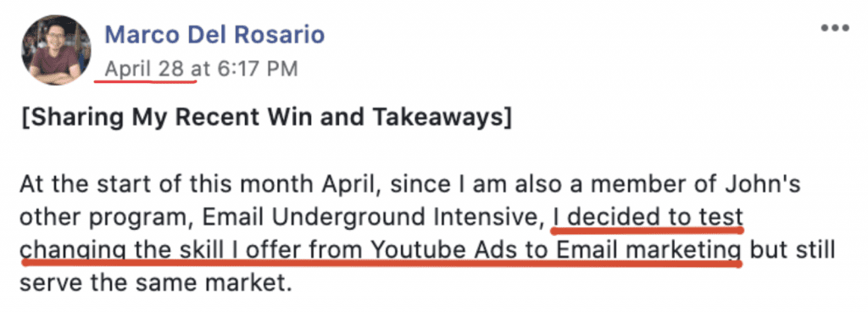
Task: Click the words 'but still' after underline
Action: [x=793, y=251]
